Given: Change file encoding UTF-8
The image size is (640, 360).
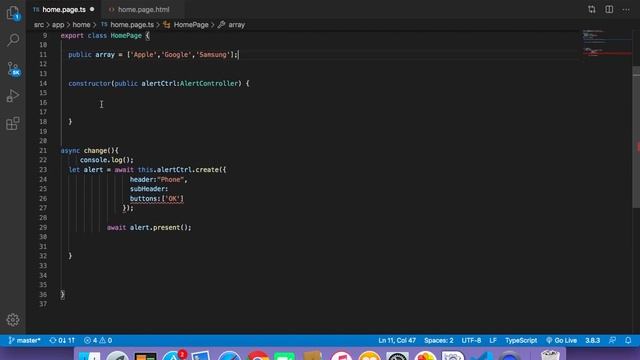Looking at the screenshot, I should coord(471,340).
